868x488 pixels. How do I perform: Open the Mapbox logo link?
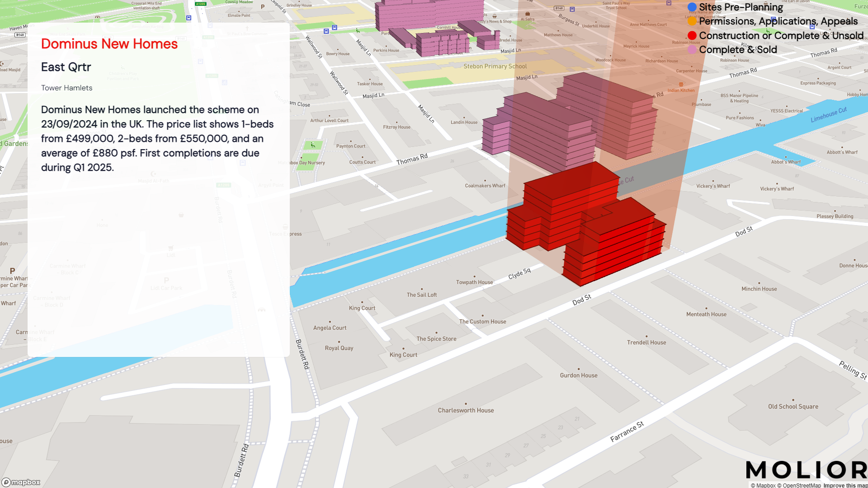[x=21, y=482]
